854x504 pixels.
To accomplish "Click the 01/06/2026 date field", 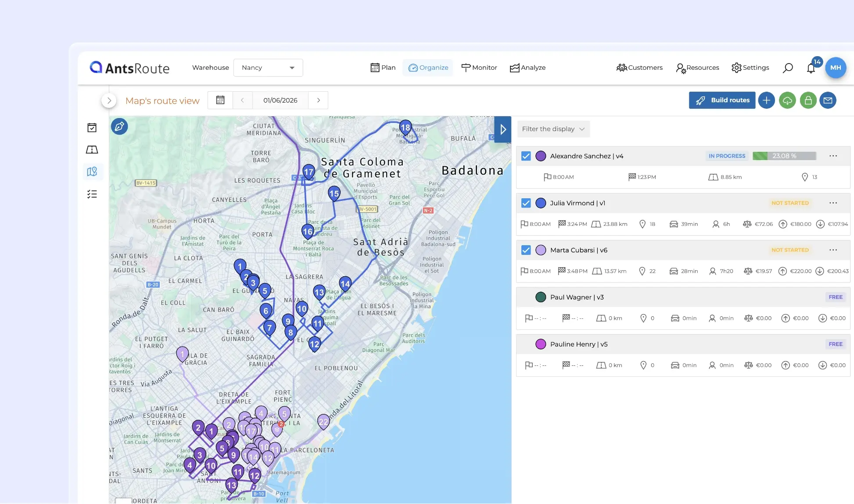I will click(x=280, y=100).
